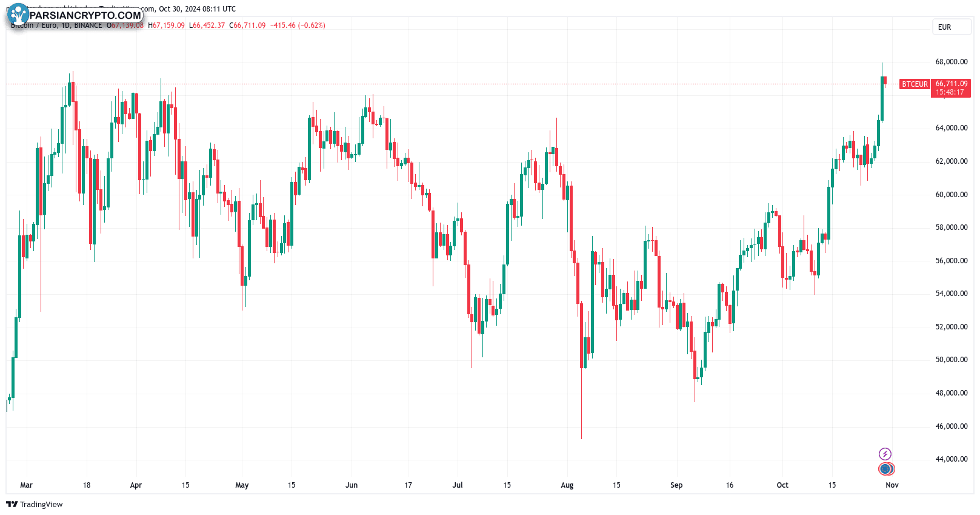Click the close value C66,711.09

[247, 25]
